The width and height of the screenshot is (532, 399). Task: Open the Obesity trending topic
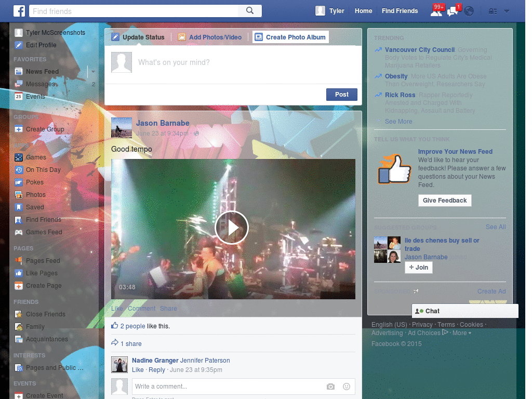[x=396, y=76]
